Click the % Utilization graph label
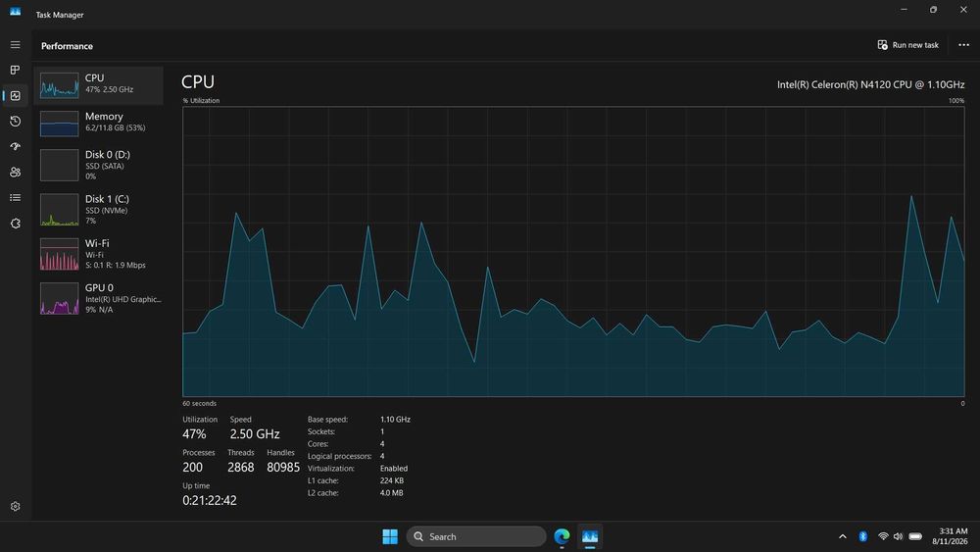The width and height of the screenshot is (980, 552). click(x=201, y=101)
